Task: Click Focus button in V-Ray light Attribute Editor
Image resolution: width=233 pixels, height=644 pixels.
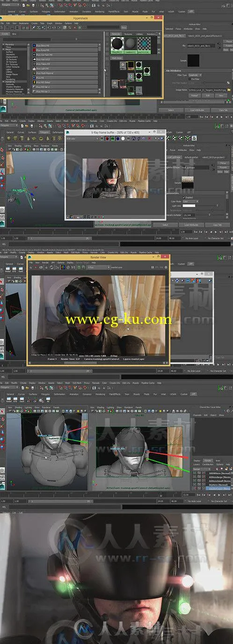Action: point(223,163)
